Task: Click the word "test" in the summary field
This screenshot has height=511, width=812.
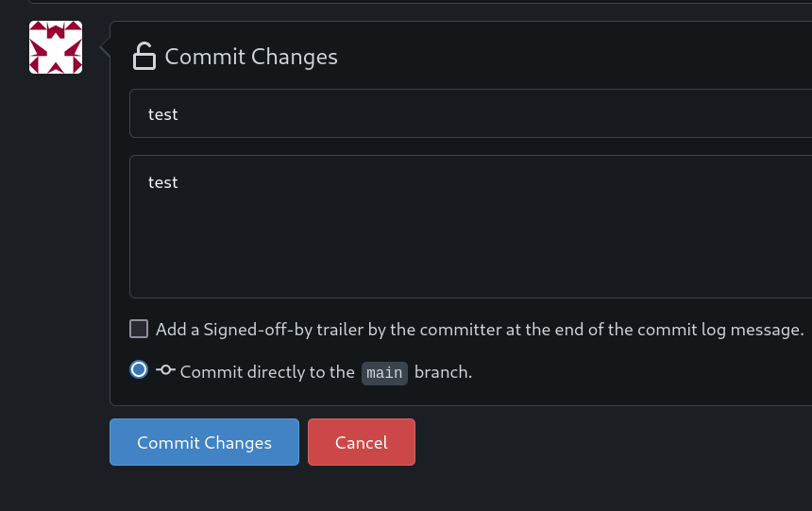Action: (x=163, y=114)
